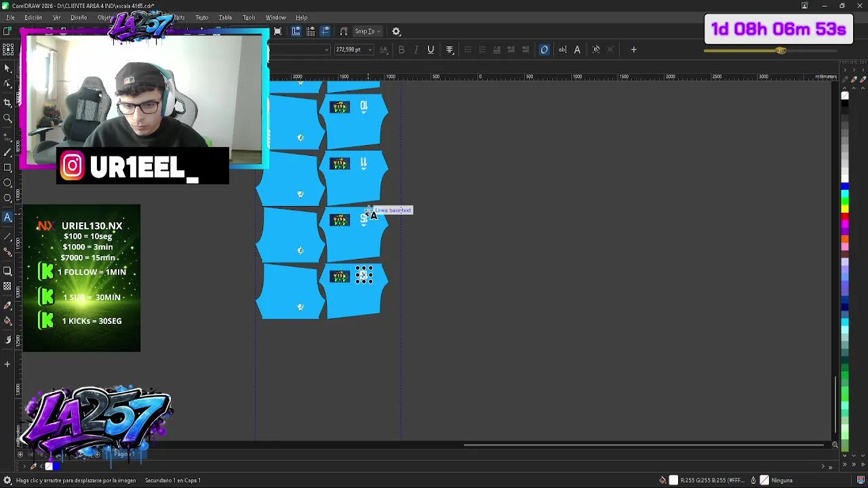Click the add tools plus at toolbox bottom
Viewport: 868px width, 488px height.
click(7, 364)
